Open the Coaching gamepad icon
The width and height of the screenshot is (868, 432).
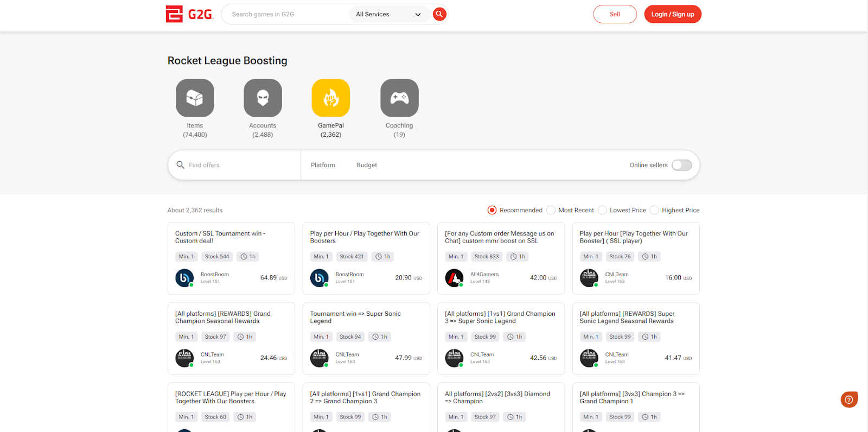pyautogui.click(x=399, y=98)
